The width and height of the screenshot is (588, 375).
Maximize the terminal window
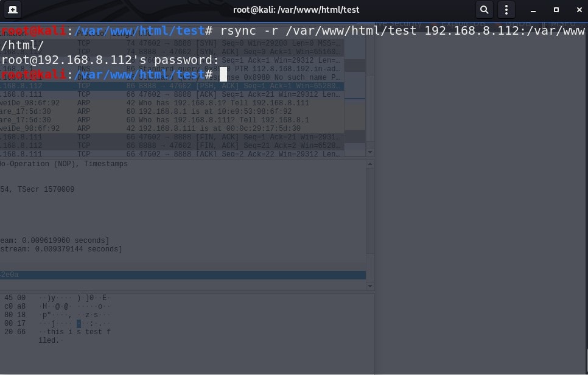[556, 10]
